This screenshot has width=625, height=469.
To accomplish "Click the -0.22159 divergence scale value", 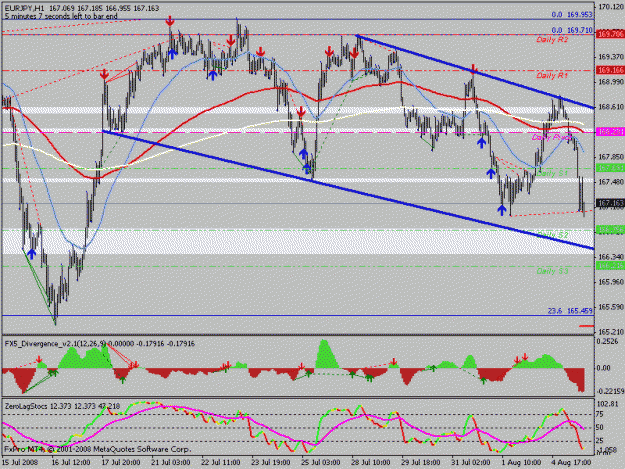I will 609,392.
